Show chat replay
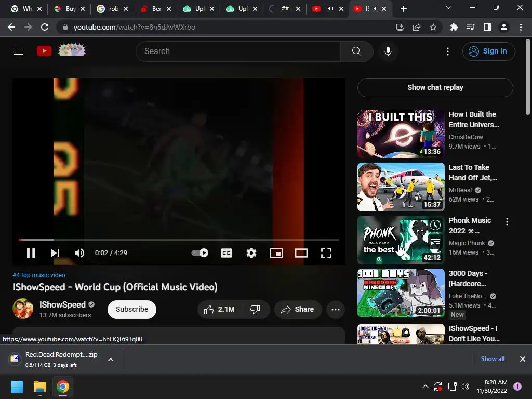 [x=435, y=87]
